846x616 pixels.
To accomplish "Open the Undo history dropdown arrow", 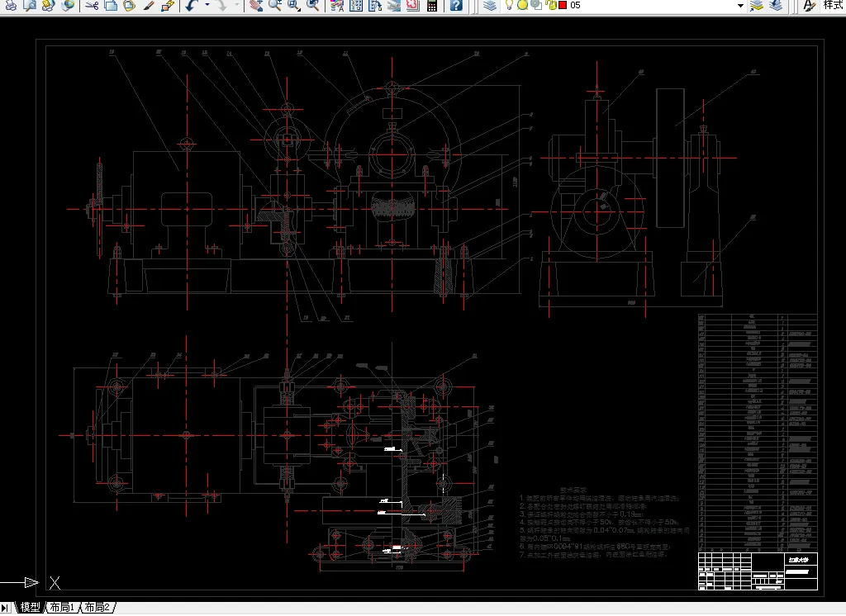I will (x=207, y=6).
